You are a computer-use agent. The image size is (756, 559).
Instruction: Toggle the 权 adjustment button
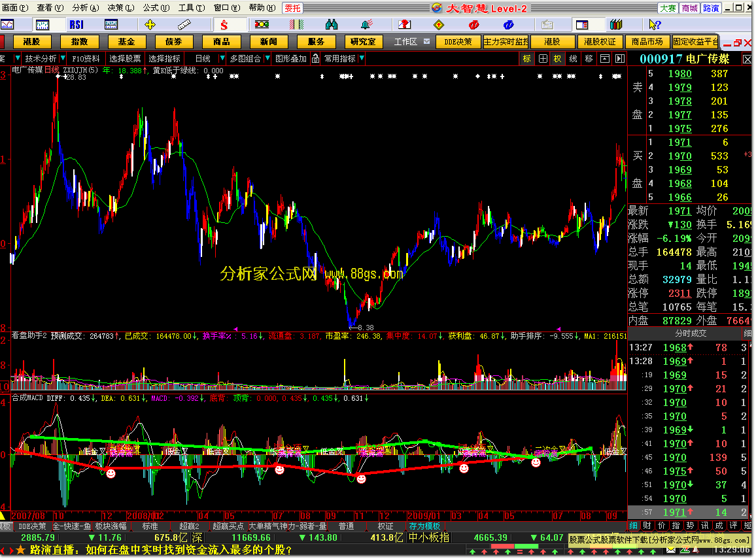[x=557, y=59]
